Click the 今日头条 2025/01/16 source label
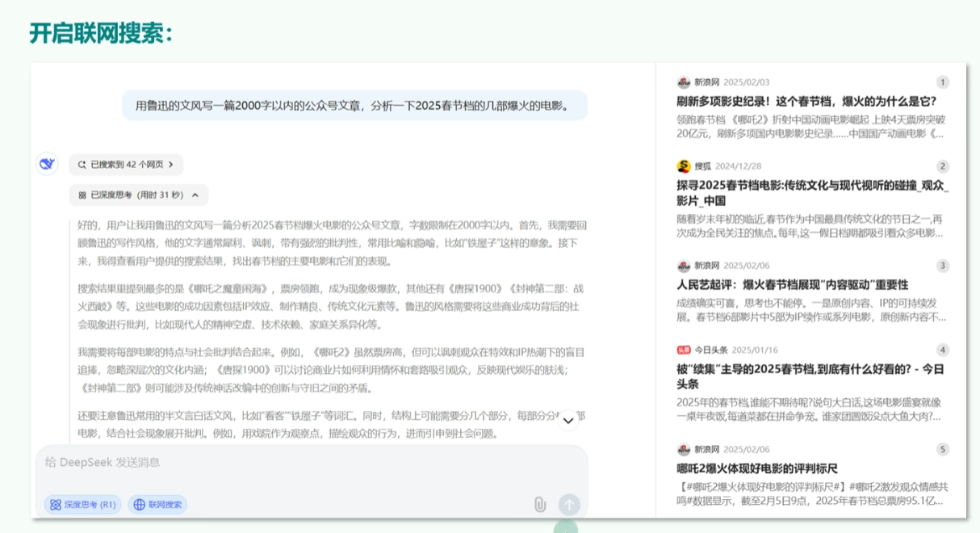 pyautogui.click(x=736, y=350)
